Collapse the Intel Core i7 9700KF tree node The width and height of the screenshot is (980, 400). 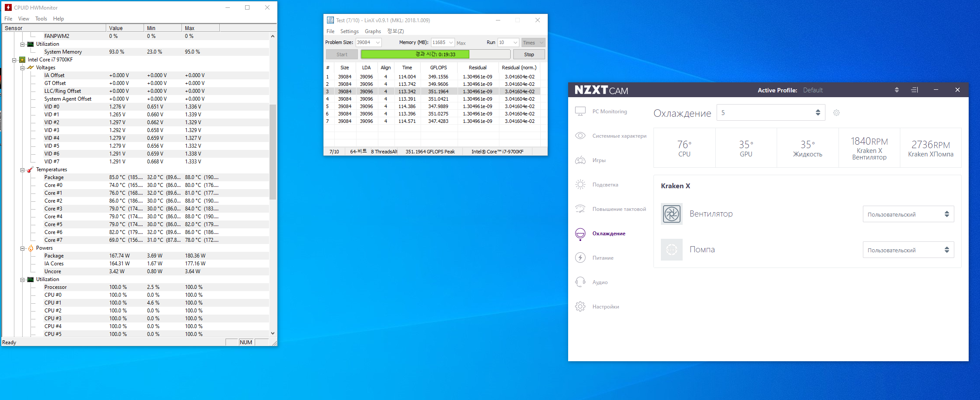point(14,60)
